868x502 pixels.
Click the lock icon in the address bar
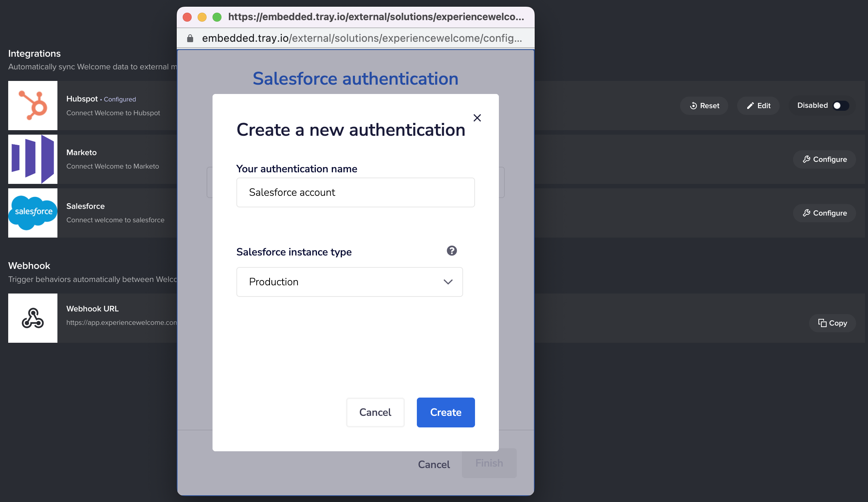point(190,38)
